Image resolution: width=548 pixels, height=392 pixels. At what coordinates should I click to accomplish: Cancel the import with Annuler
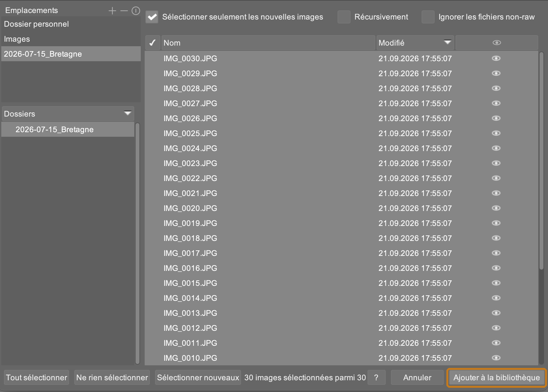pos(417,378)
